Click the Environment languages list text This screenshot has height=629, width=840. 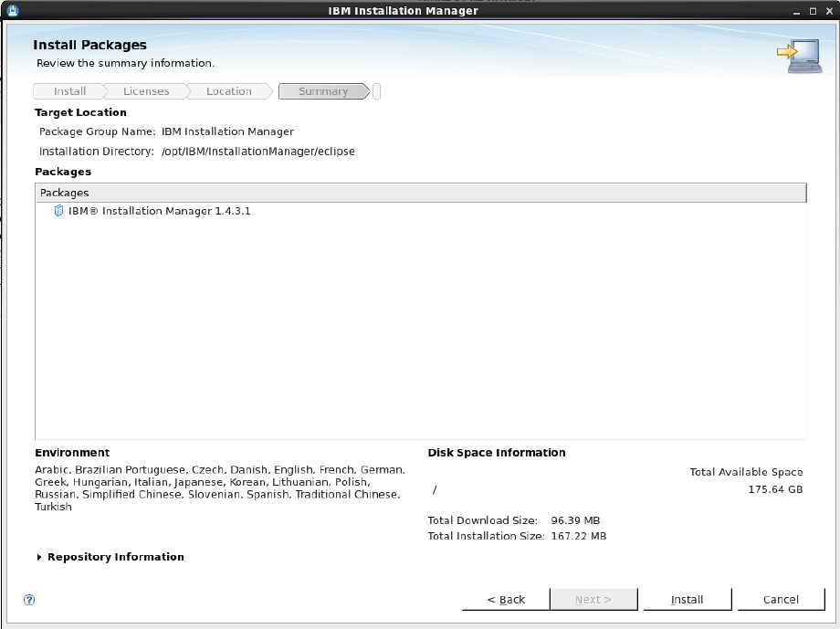[220, 488]
